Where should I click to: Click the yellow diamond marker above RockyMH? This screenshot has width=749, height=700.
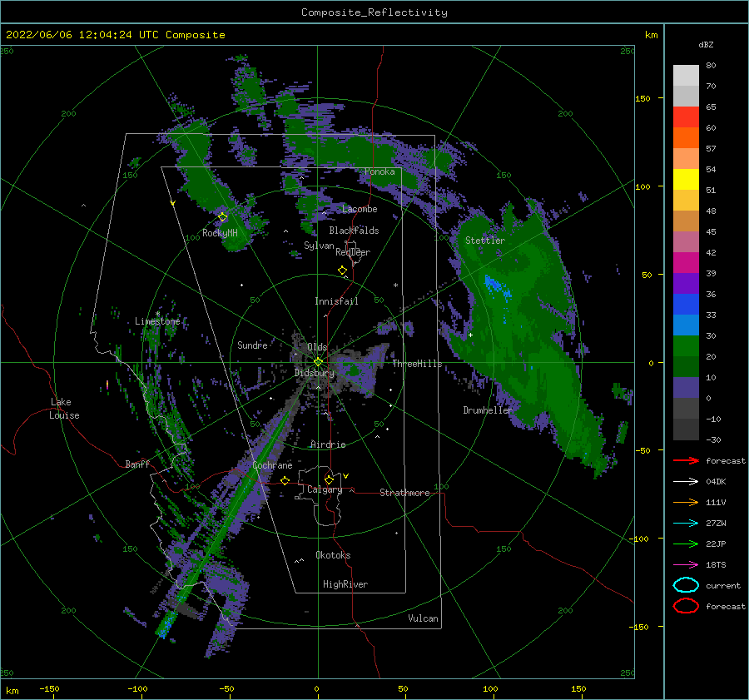(x=222, y=217)
